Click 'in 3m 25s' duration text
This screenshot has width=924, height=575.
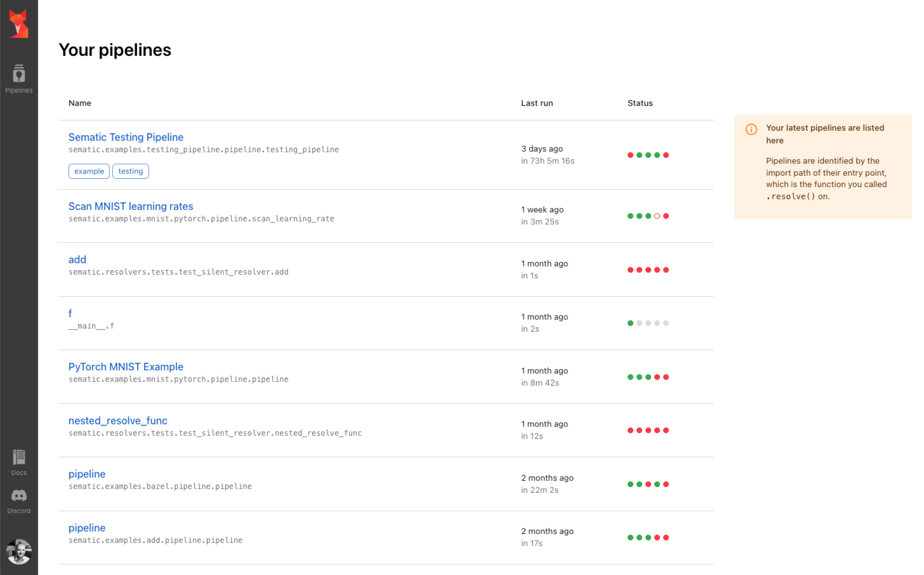pyautogui.click(x=539, y=222)
